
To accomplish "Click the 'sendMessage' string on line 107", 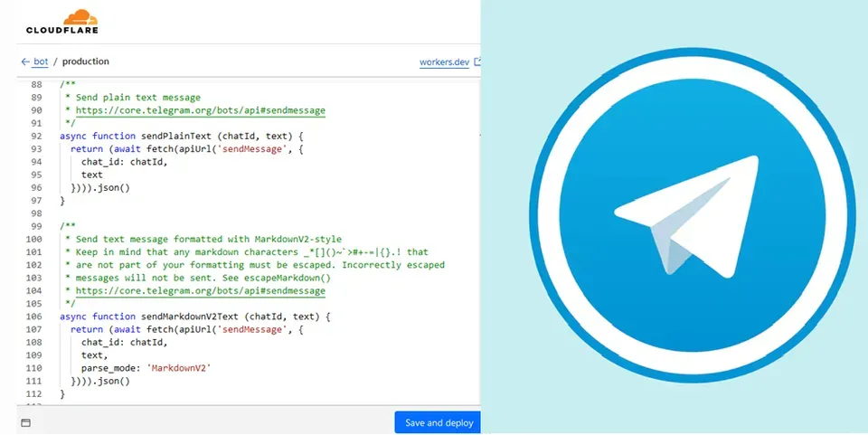I will pyautogui.click(x=252, y=329).
